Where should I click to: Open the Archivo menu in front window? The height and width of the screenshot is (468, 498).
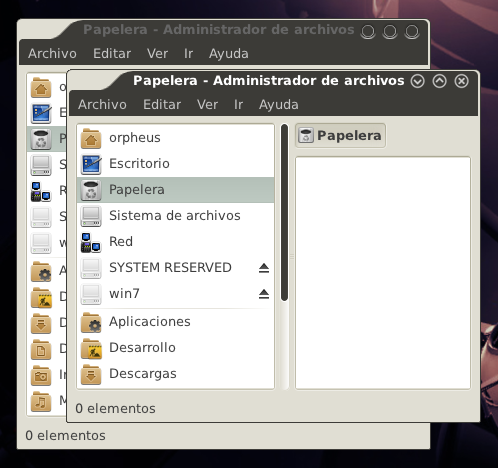(102, 105)
